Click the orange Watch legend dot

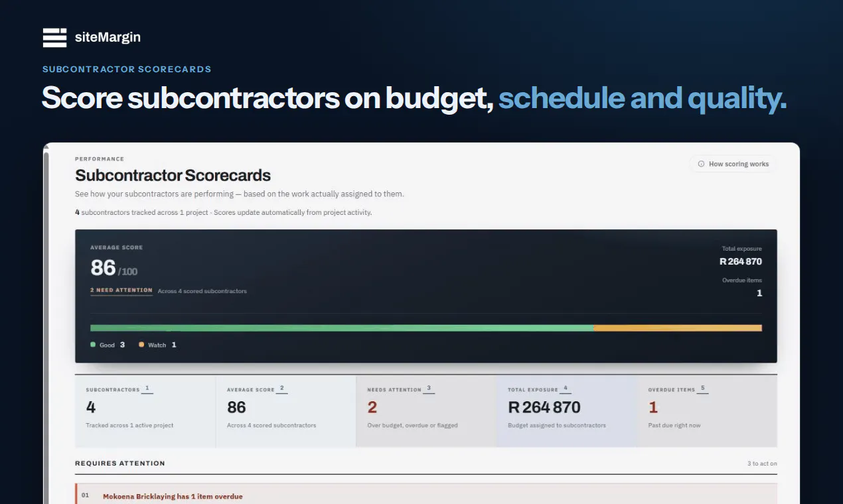(x=141, y=344)
